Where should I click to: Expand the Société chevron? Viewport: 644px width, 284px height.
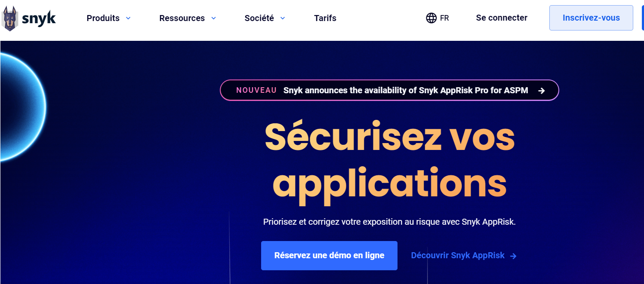283,18
